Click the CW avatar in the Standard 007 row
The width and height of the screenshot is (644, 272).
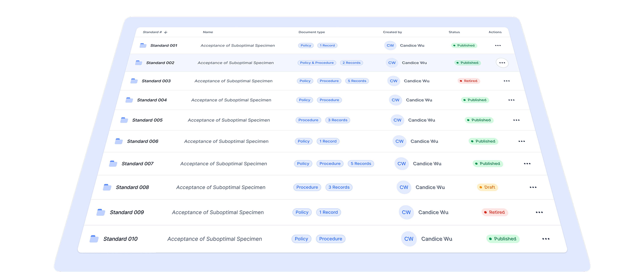[x=401, y=164]
